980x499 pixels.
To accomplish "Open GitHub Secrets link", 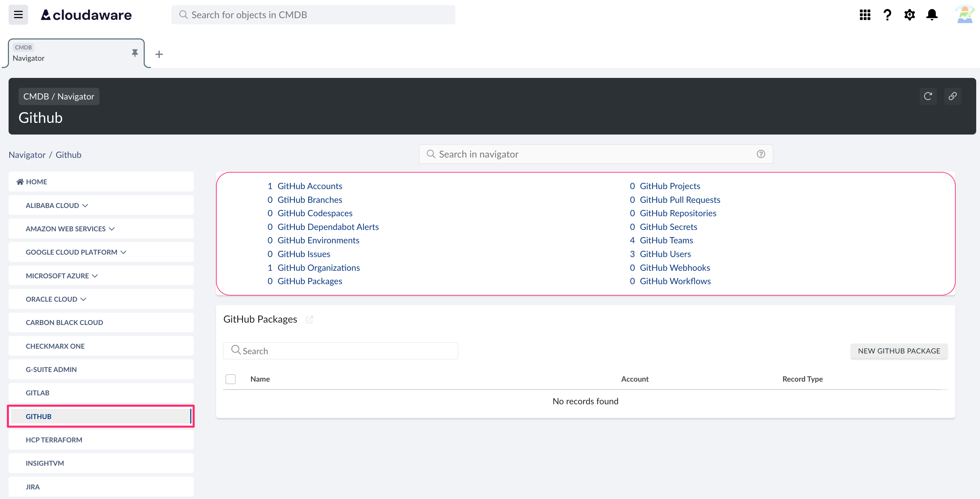I will point(668,227).
